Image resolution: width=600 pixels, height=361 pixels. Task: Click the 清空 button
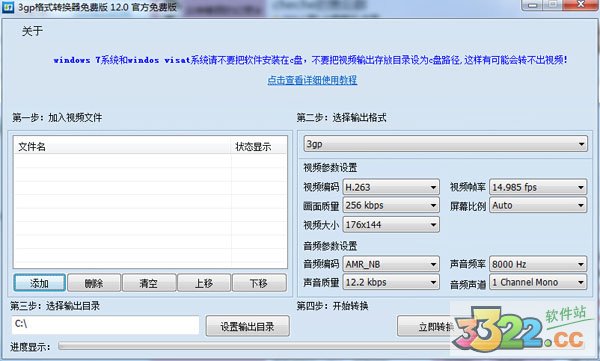[149, 283]
